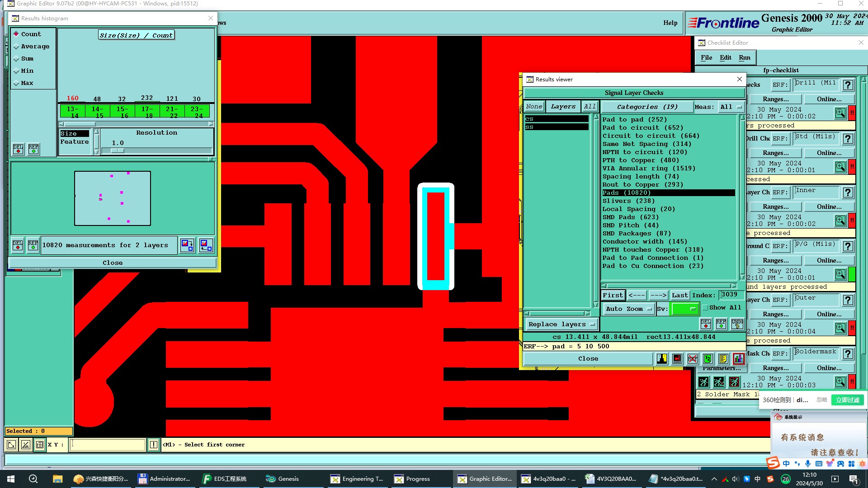
Task: Click the REF icon in Results viewer
Action: (x=722, y=324)
